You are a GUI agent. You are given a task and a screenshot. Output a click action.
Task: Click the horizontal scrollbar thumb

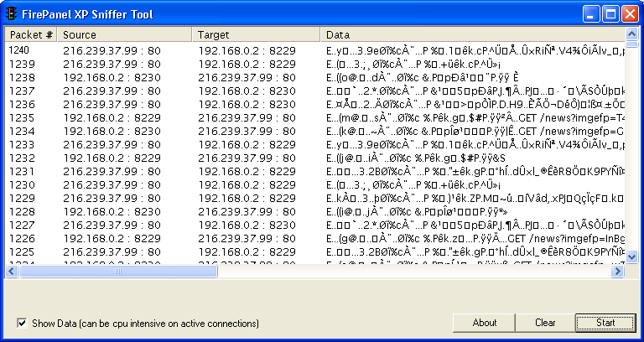[x=118, y=271]
